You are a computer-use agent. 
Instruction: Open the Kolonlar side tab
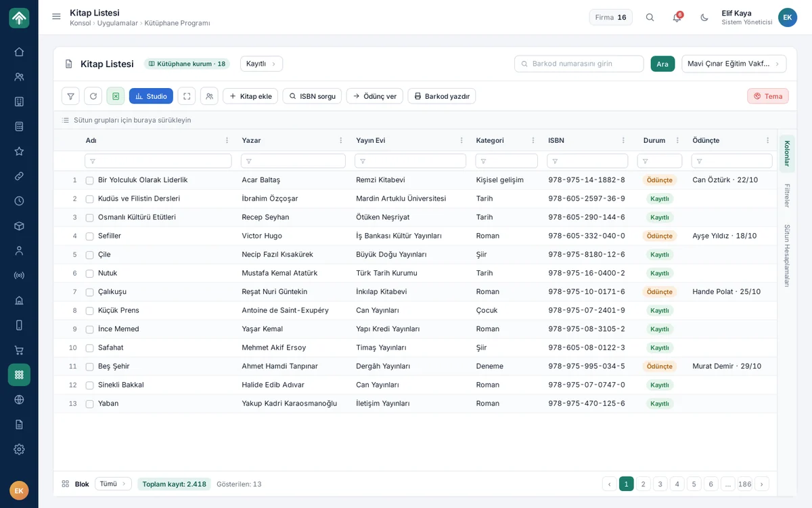coord(787,154)
